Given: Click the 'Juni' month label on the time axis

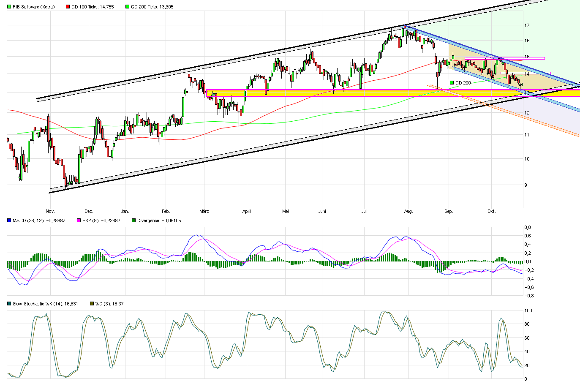Looking at the screenshot, I should pyautogui.click(x=322, y=211).
